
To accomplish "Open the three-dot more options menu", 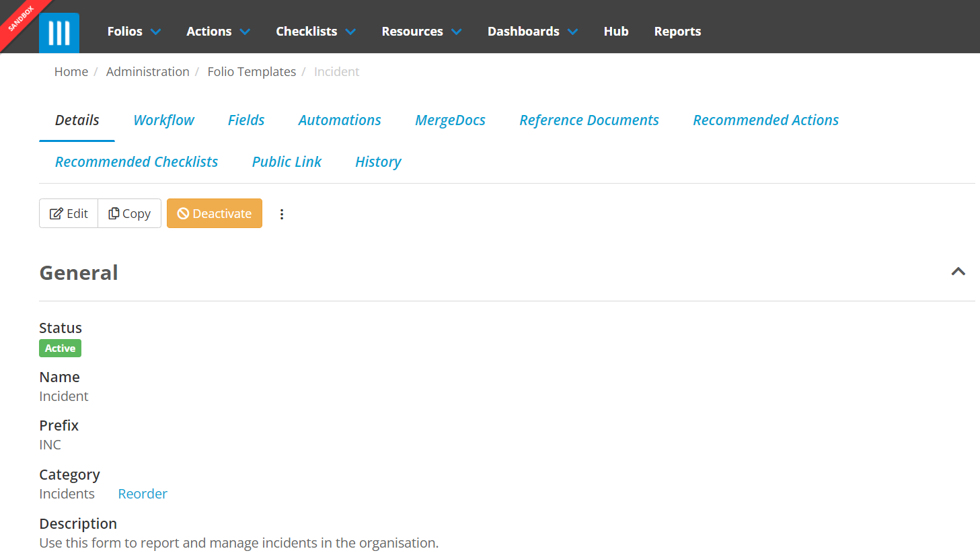I will (282, 214).
